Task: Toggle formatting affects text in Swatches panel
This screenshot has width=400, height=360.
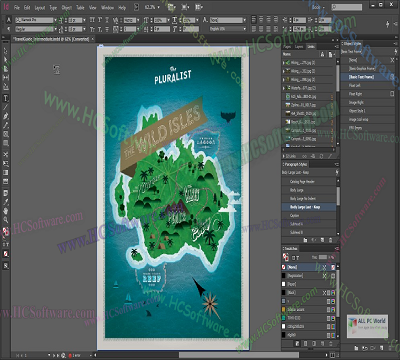Action: coord(298,257)
